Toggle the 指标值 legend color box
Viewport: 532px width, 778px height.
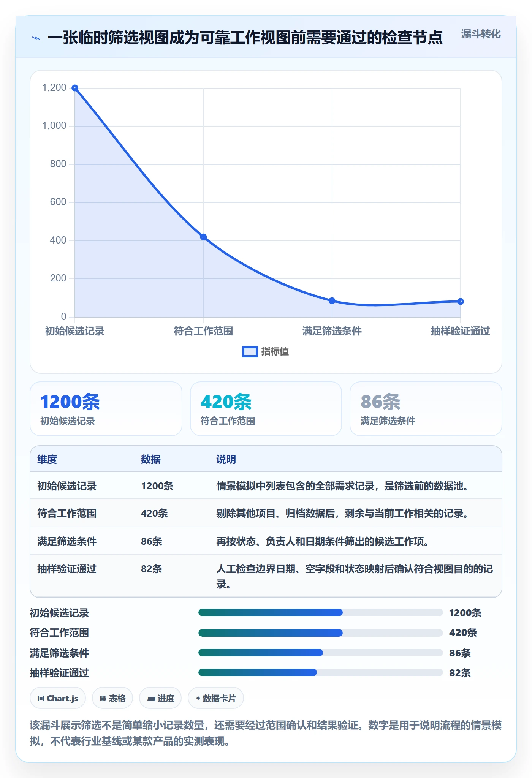(x=250, y=352)
